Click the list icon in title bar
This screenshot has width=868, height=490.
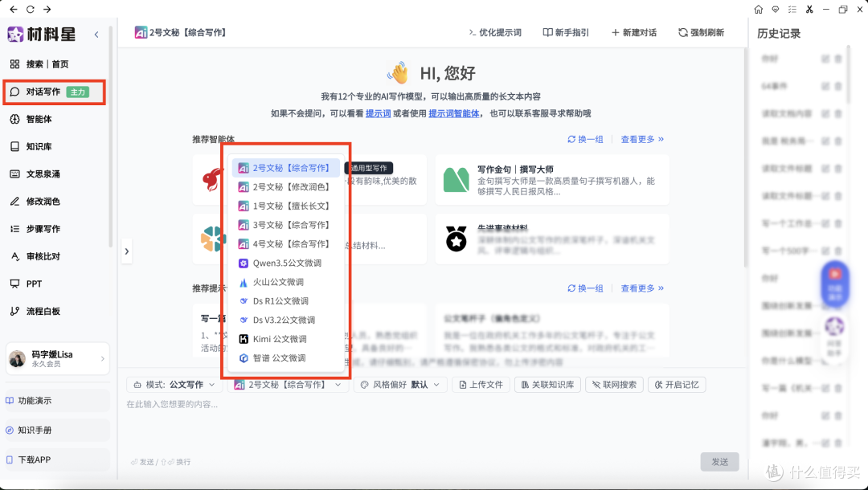click(792, 10)
